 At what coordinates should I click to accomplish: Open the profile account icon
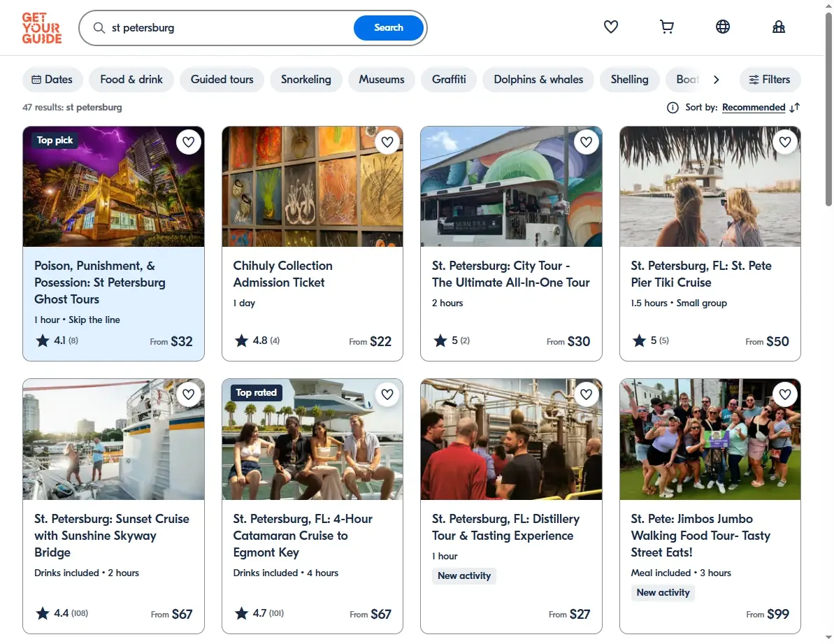click(x=778, y=27)
